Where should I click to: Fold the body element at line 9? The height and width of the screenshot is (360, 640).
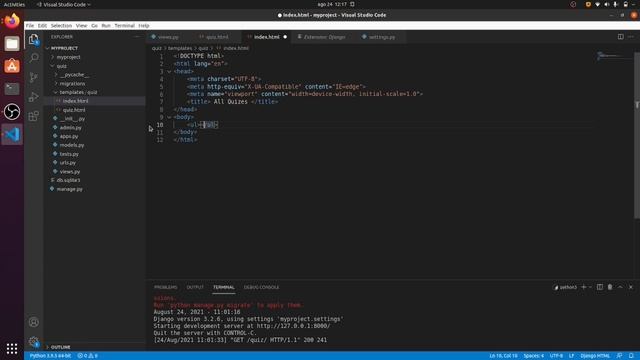click(x=169, y=117)
